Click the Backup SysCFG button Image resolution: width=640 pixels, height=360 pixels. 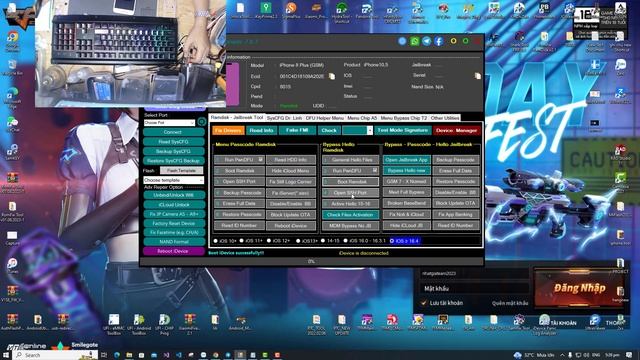pyautogui.click(x=173, y=151)
